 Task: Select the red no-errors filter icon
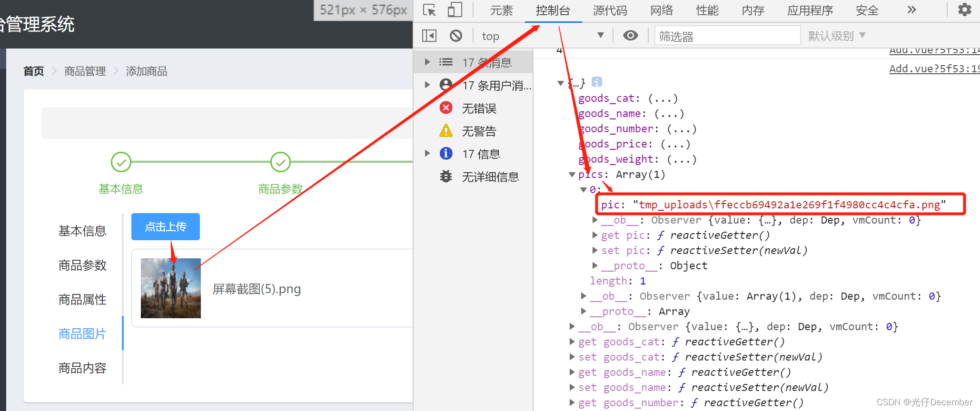click(x=446, y=108)
